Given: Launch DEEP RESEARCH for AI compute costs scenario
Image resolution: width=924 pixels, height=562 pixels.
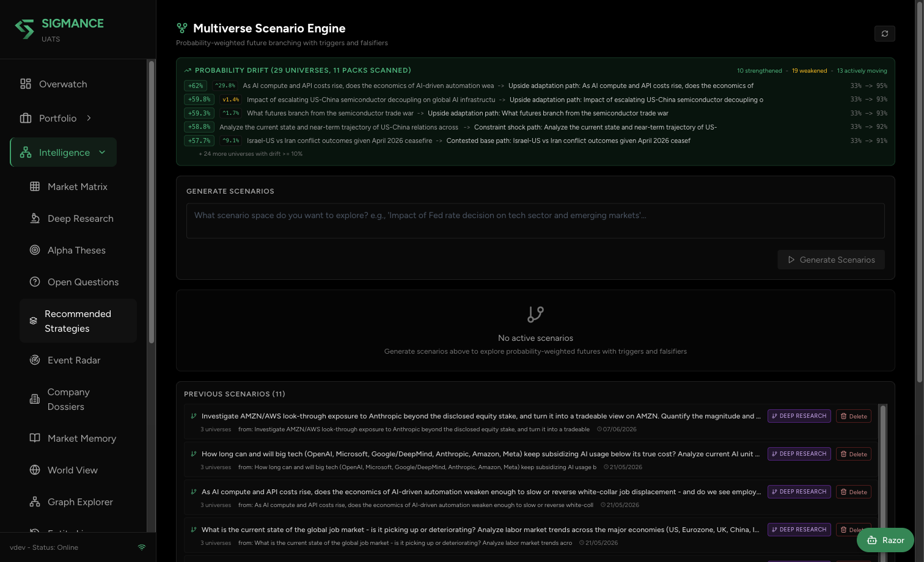Looking at the screenshot, I should tap(799, 492).
